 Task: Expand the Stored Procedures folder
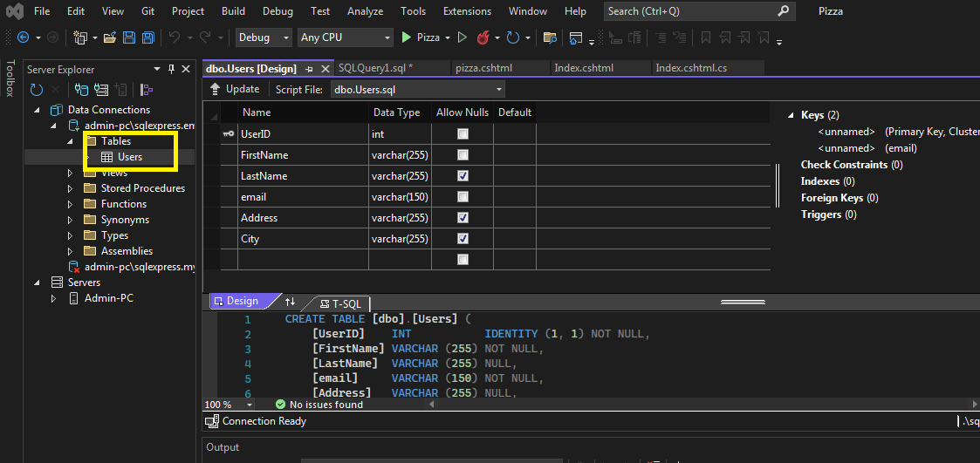71,188
